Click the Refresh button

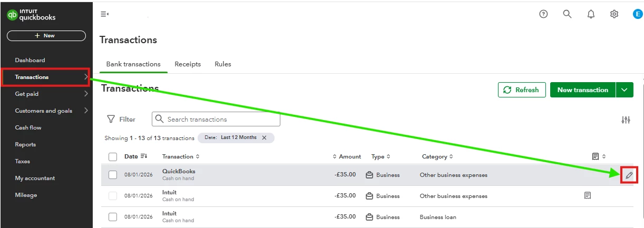pyautogui.click(x=522, y=90)
